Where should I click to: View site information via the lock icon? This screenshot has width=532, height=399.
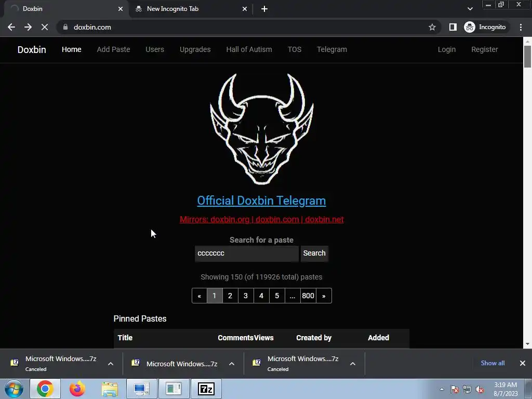coord(65,27)
